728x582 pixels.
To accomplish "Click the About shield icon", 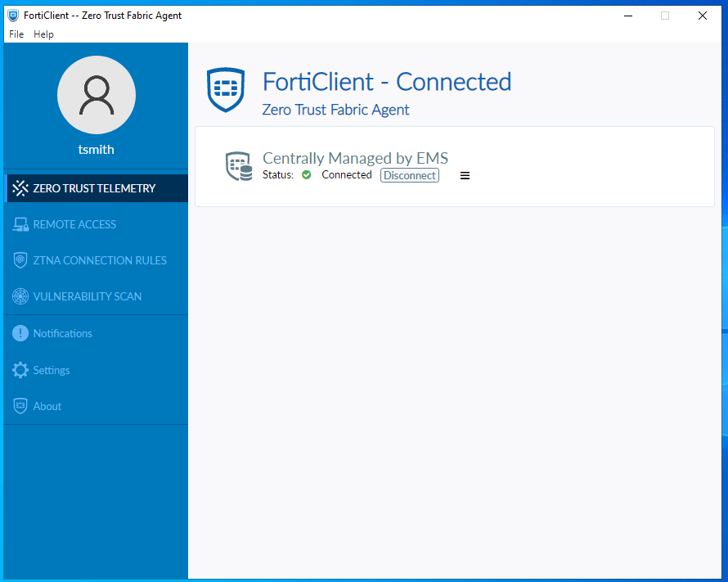I will click(20, 406).
